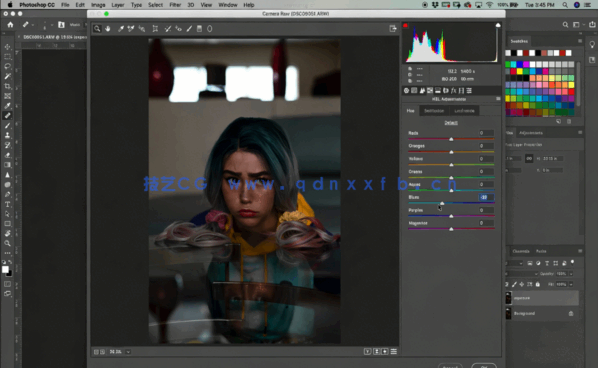Click the OK button in Camera Raw
The image size is (598, 368).
(484, 366)
